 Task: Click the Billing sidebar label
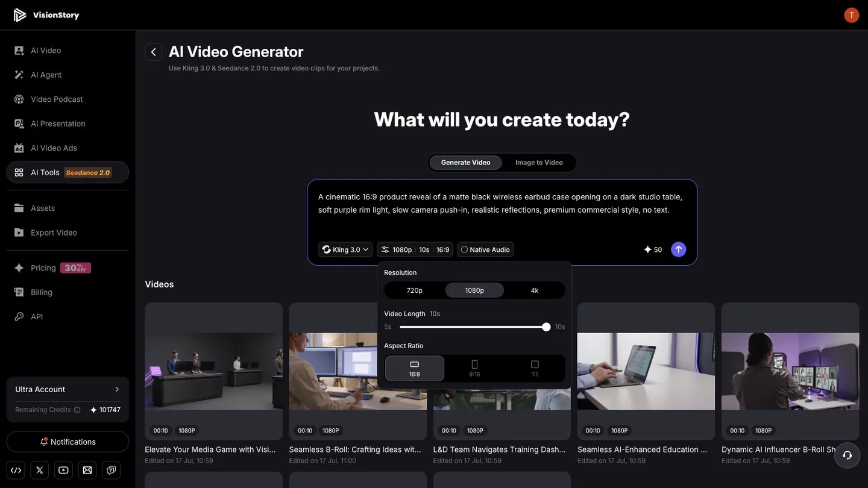pyautogui.click(x=42, y=292)
